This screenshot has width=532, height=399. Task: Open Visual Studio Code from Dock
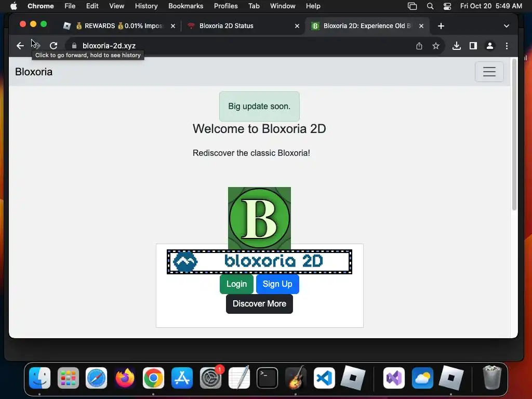(324, 378)
